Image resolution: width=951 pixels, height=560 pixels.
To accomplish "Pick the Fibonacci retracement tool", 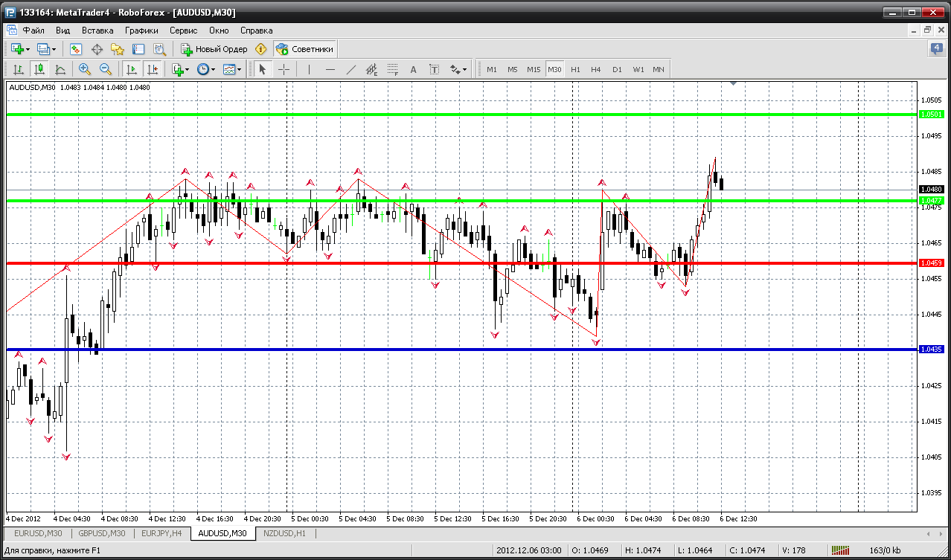I will click(393, 69).
